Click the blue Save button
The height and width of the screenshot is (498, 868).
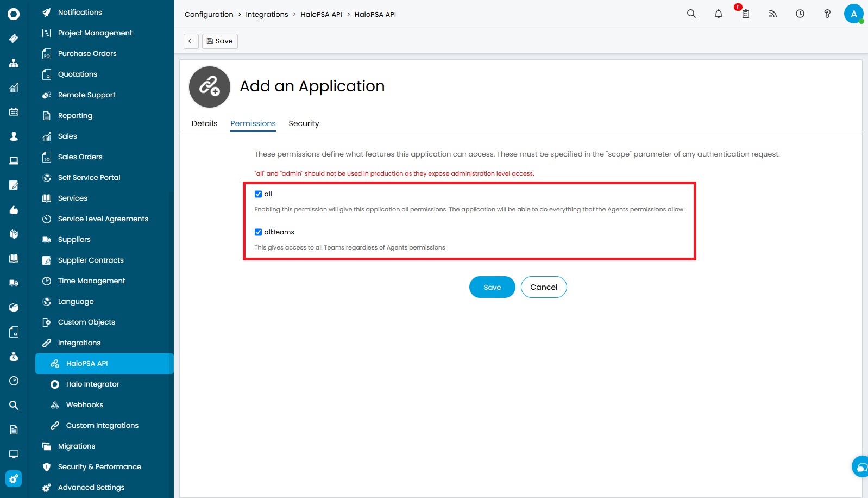click(492, 287)
